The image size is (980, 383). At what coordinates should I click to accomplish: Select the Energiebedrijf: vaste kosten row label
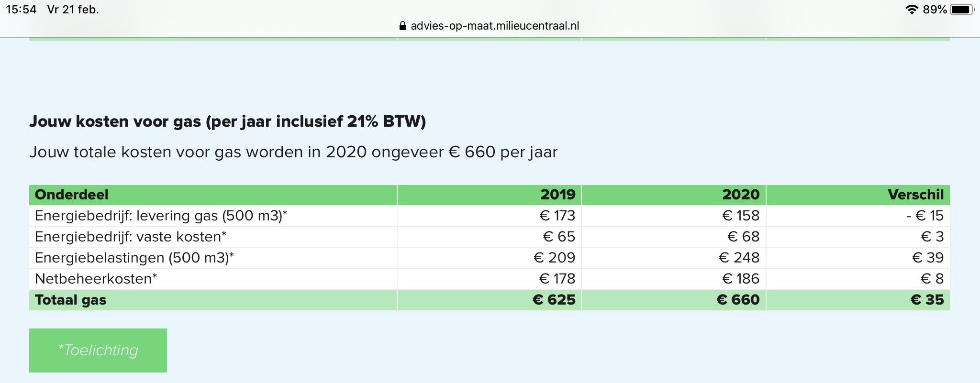coord(130,237)
